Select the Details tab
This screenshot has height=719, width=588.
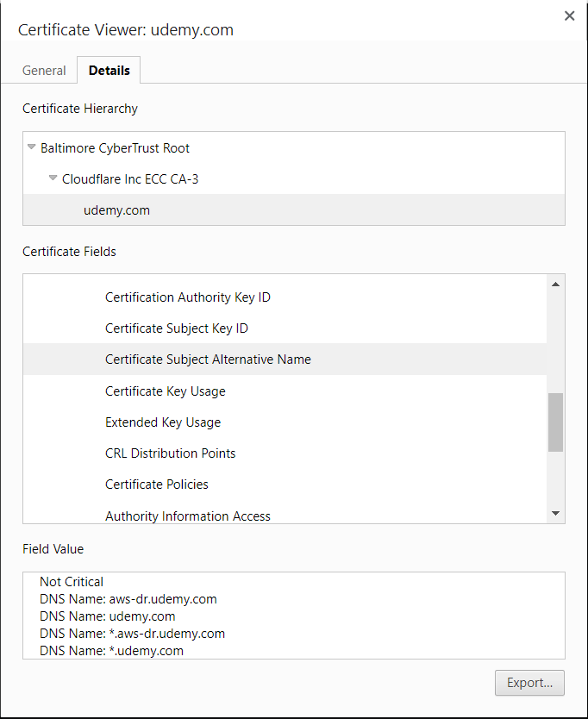point(109,71)
